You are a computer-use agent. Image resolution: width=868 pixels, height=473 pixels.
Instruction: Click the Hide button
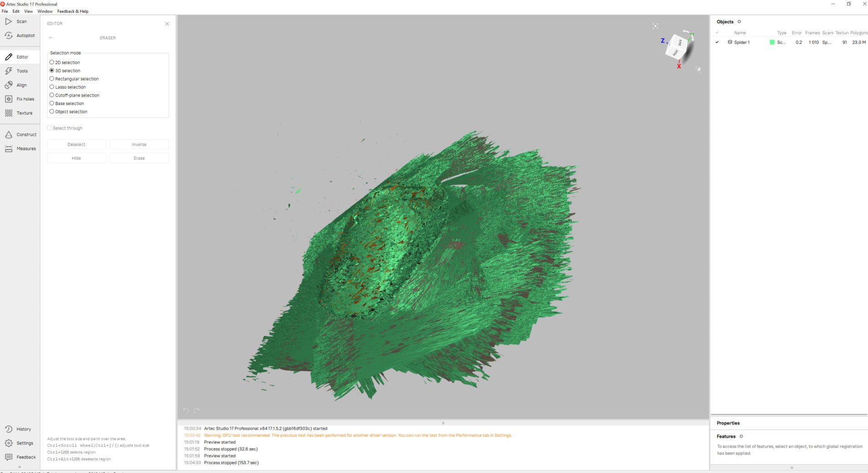(76, 158)
